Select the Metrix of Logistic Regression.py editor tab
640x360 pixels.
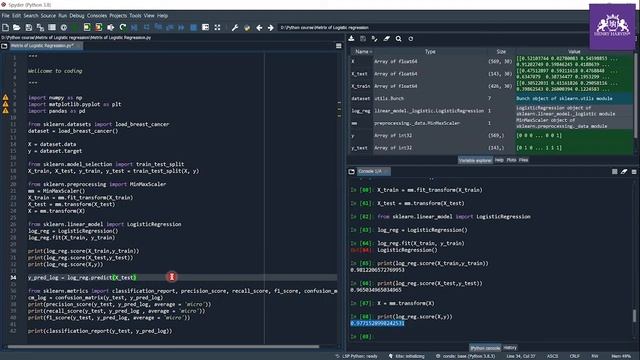pos(45,46)
